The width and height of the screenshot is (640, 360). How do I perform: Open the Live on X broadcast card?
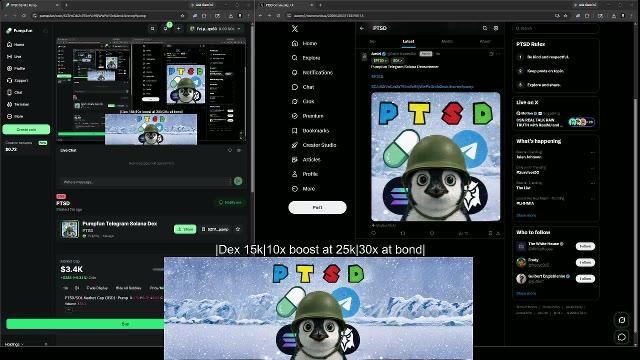pos(555,119)
